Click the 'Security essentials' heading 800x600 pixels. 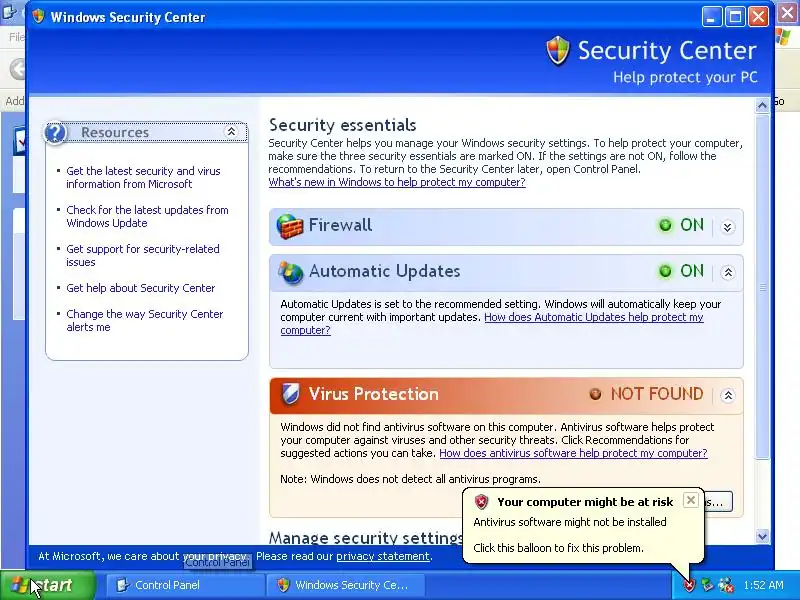click(342, 125)
